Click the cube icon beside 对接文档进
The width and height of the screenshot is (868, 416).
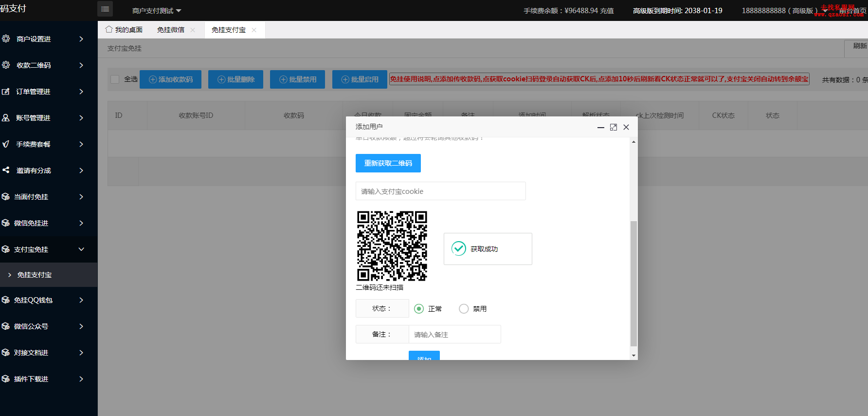[x=6, y=352]
